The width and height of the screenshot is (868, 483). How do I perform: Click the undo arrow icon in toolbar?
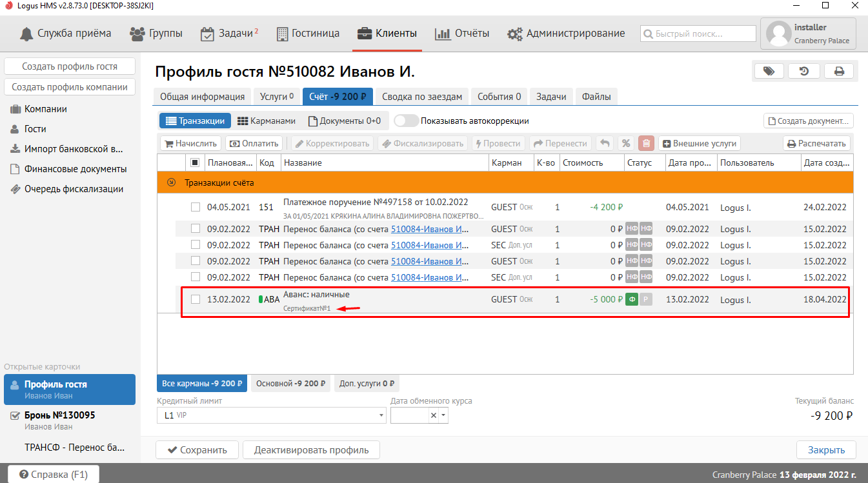tap(605, 143)
